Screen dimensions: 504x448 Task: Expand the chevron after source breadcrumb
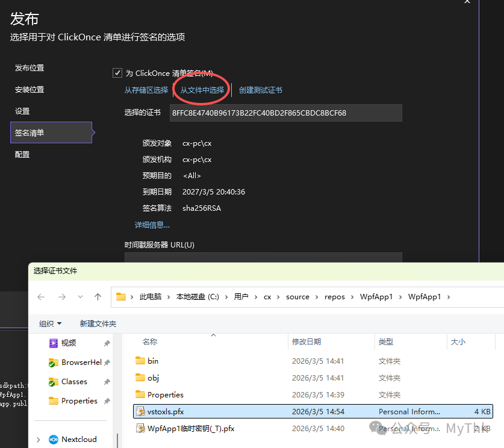pyautogui.click(x=317, y=297)
